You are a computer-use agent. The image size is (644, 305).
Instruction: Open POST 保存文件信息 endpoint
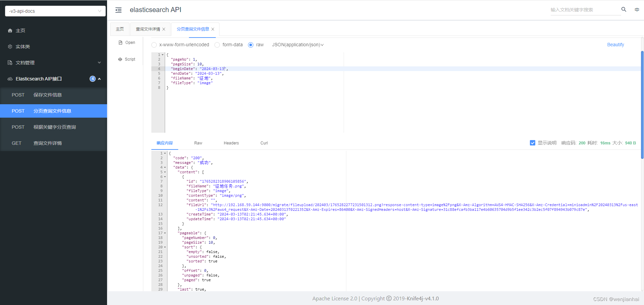click(54, 95)
